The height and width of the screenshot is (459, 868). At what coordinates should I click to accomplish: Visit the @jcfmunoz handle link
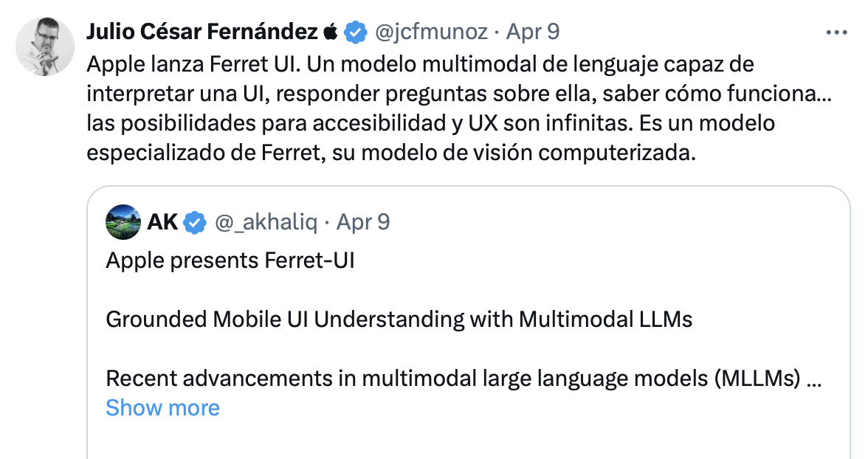(431, 32)
